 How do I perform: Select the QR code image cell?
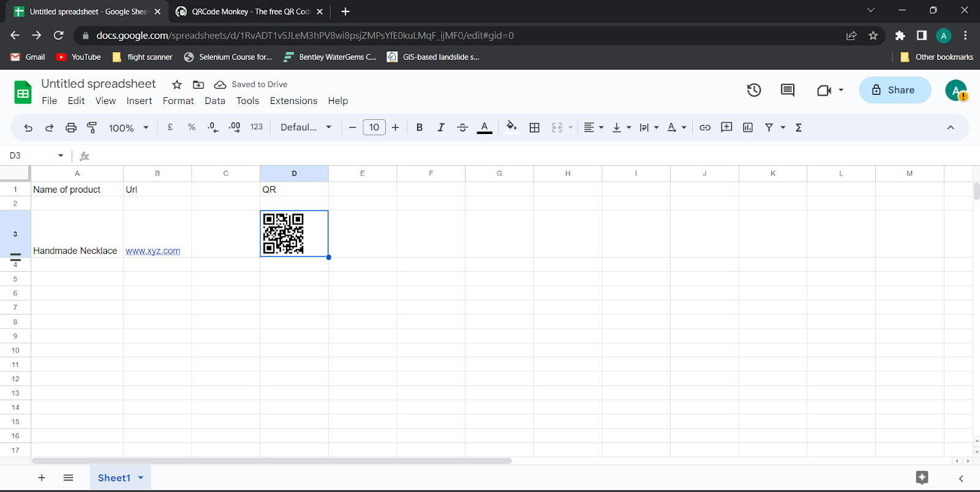click(x=295, y=234)
